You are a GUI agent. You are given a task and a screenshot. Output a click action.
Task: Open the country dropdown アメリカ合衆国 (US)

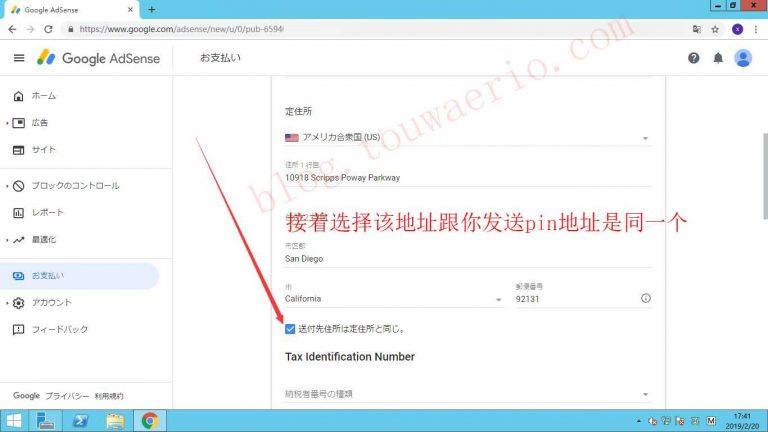(x=468, y=138)
